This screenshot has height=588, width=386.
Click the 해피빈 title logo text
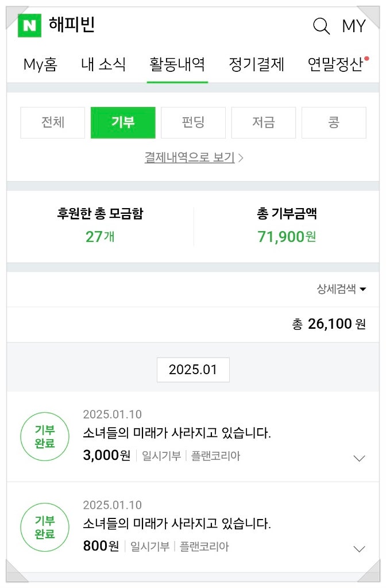click(72, 25)
